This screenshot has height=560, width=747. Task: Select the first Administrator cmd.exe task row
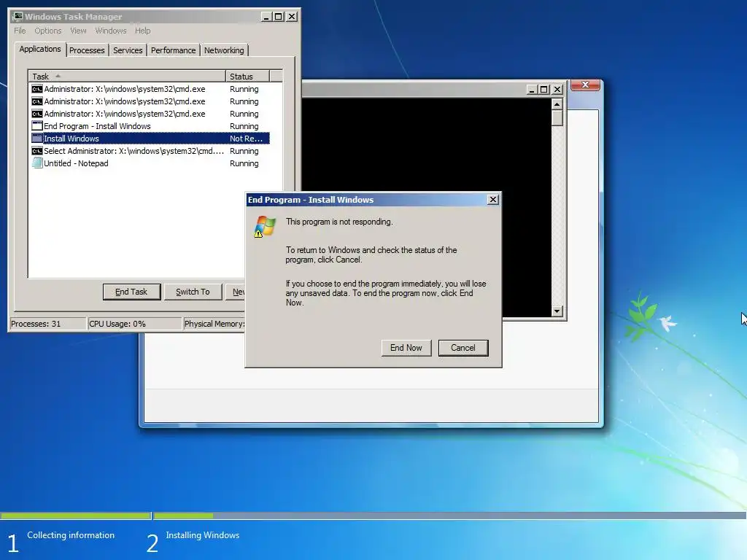pos(150,89)
